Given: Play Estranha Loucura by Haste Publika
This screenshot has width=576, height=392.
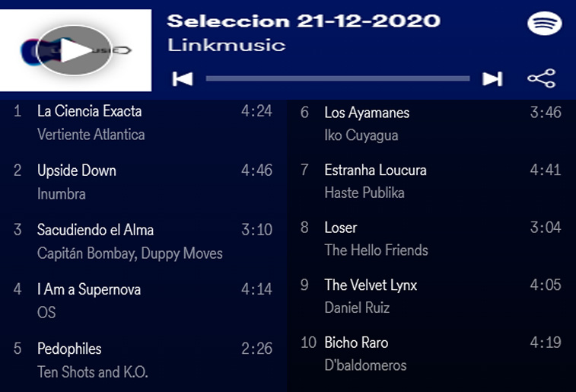Looking at the screenshot, I should click(x=375, y=170).
